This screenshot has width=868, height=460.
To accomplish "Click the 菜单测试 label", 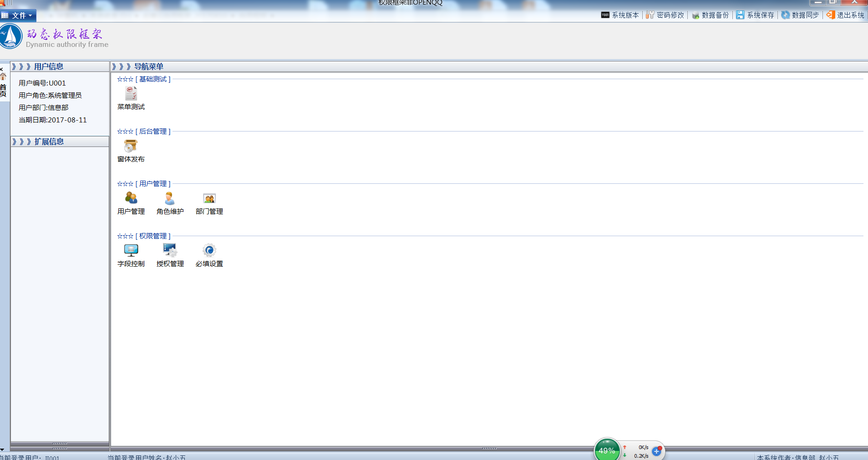I will (131, 107).
